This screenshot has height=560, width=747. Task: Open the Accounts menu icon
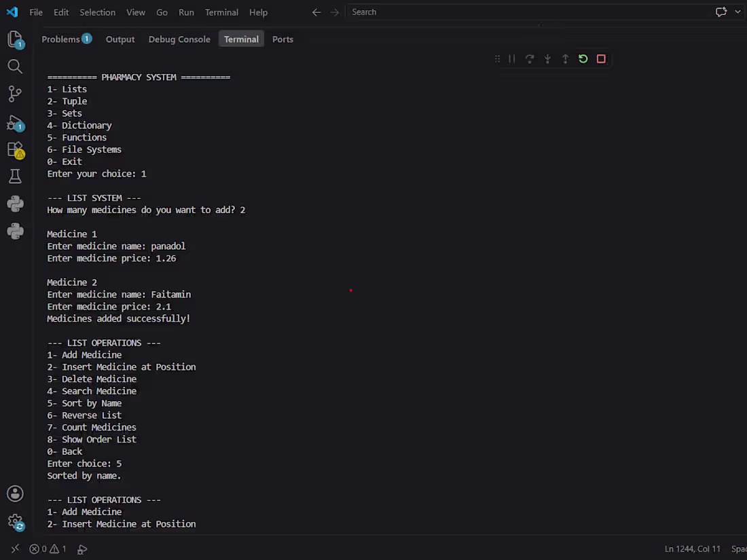point(15,493)
